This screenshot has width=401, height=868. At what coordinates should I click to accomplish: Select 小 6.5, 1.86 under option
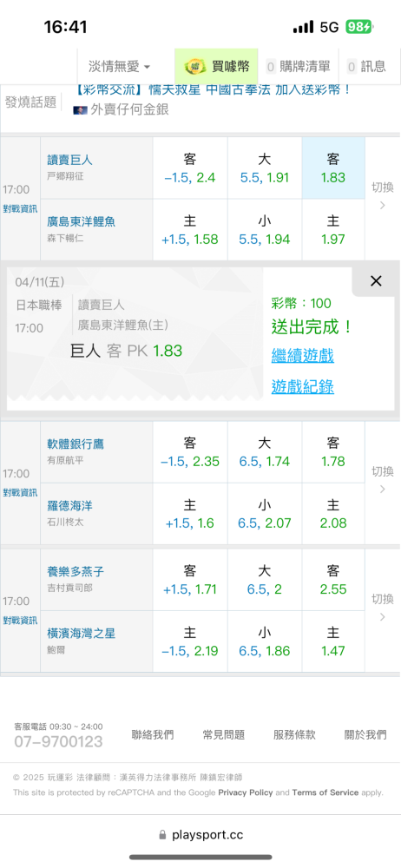tap(264, 641)
